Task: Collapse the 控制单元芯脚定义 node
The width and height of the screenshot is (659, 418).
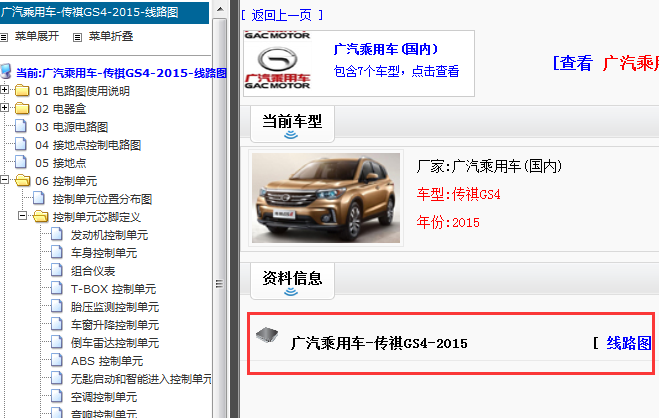Action: tap(23, 216)
